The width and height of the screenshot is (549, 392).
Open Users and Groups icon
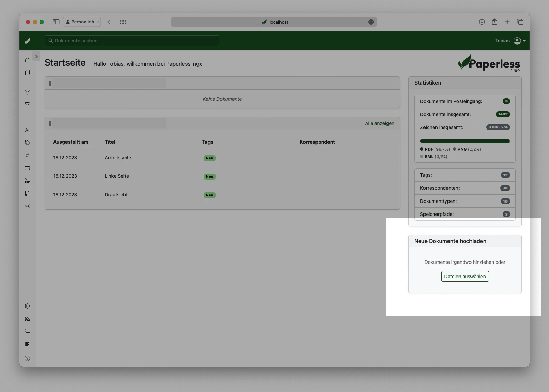point(27,319)
